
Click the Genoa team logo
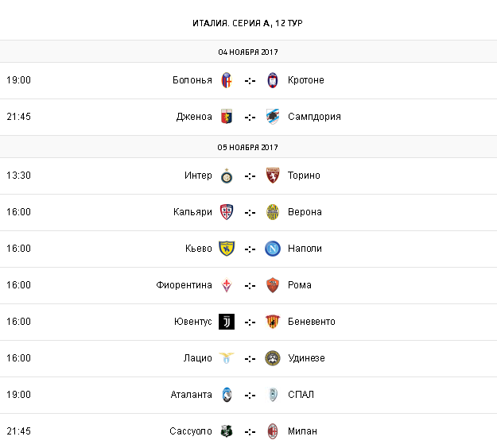coord(227,117)
